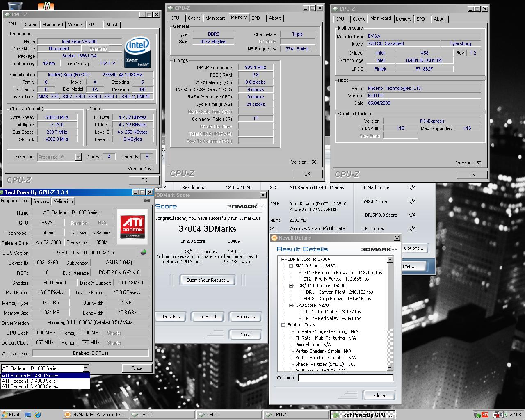Screen dimensions: 525x420
Task: Click the Comment input field
Action: pos(346,378)
